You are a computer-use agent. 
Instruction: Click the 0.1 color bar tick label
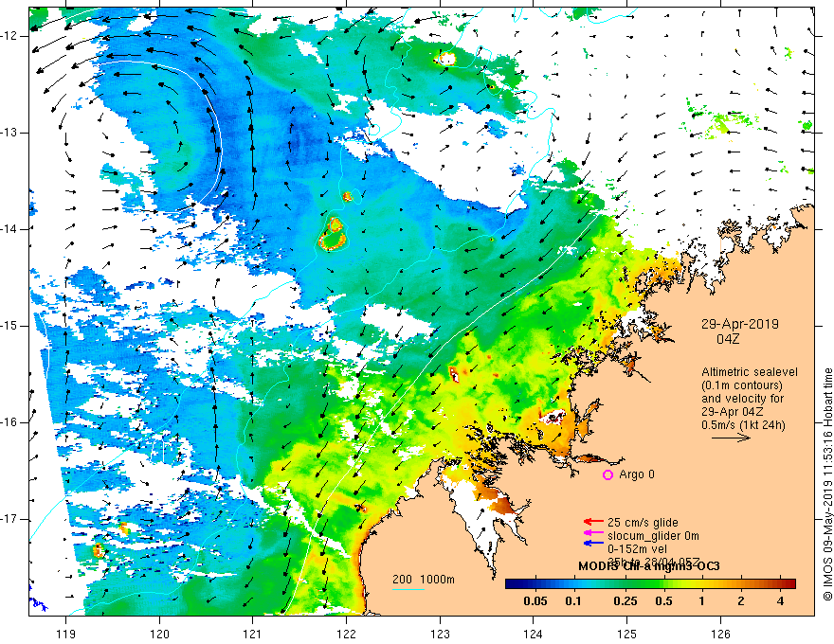click(572, 601)
